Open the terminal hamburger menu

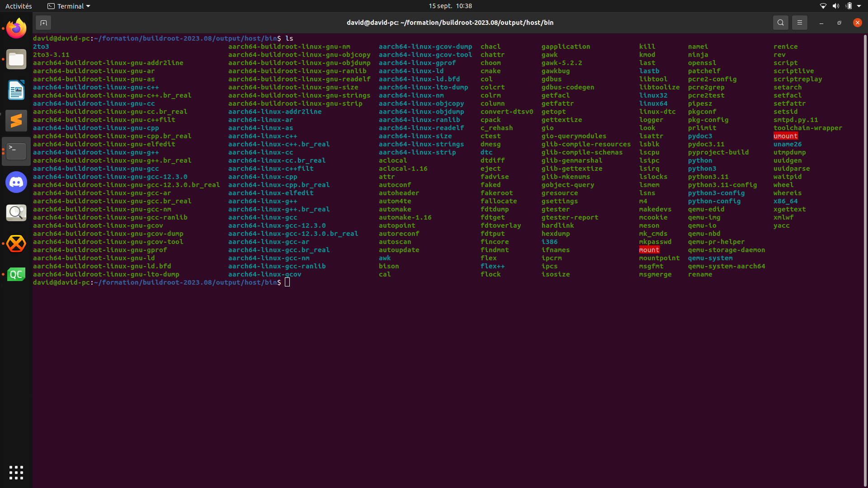799,23
